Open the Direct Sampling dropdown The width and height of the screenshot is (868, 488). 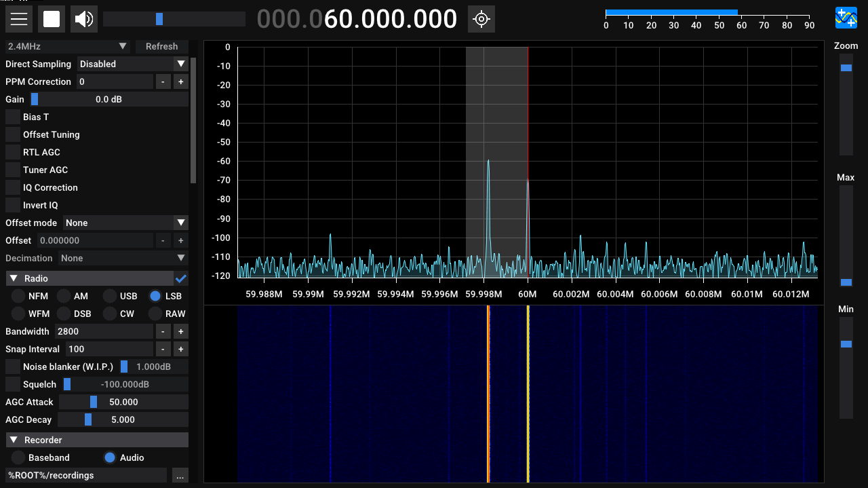(x=132, y=64)
